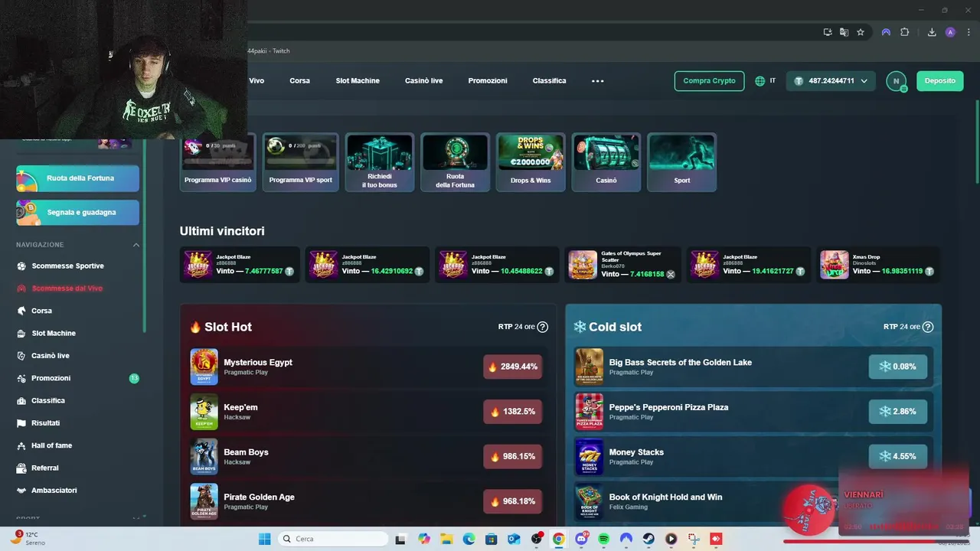Click the browser translate page icon
The width and height of the screenshot is (980, 551).
click(844, 32)
